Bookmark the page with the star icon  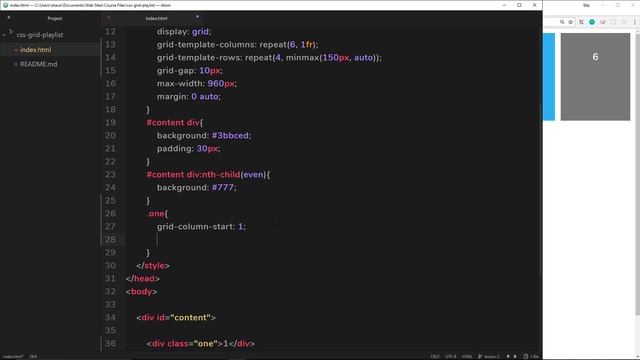571,22
